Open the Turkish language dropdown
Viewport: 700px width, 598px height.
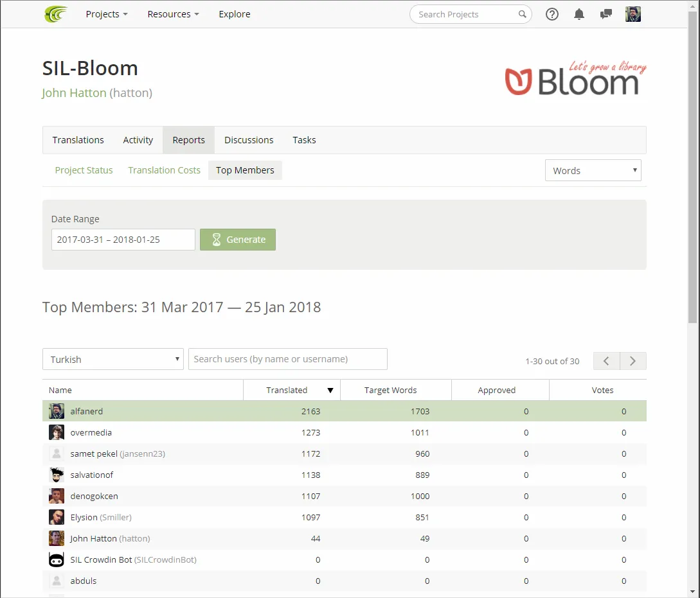pyautogui.click(x=113, y=359)
